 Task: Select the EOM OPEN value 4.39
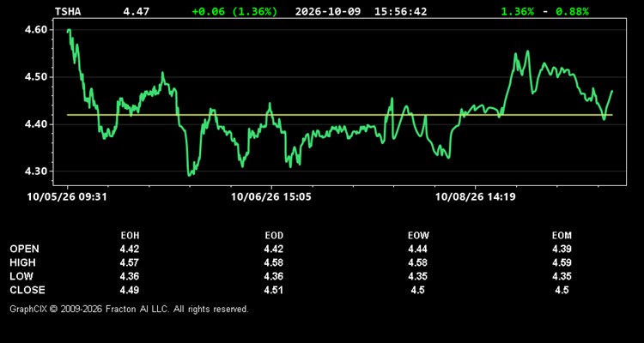tap(562, 249)
